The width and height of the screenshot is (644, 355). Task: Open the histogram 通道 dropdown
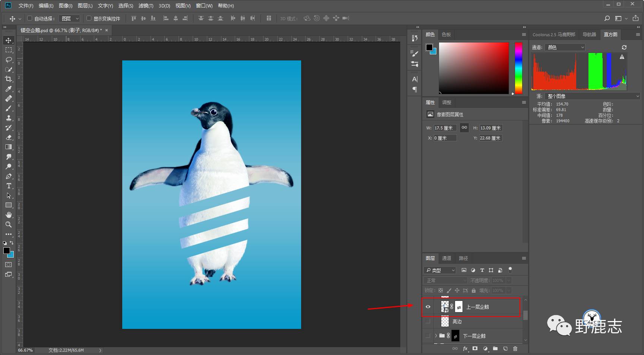click(565, 47)
